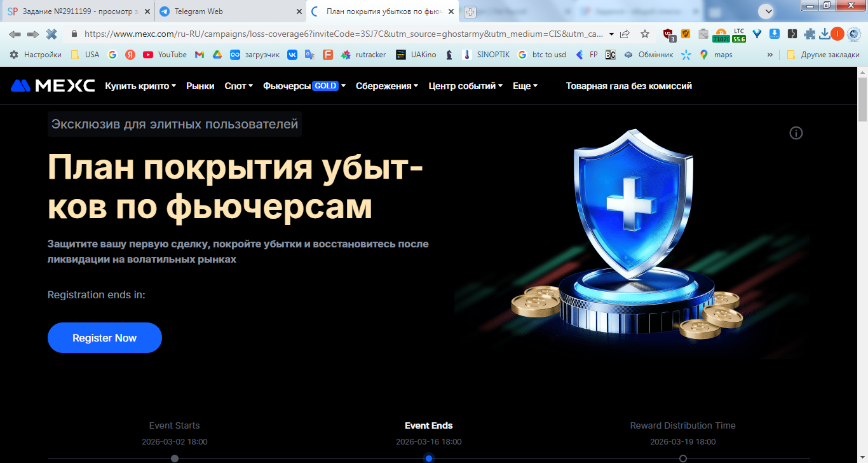868x463 pixels.
Task: Open a new browser tab
Action: [470, 11]
